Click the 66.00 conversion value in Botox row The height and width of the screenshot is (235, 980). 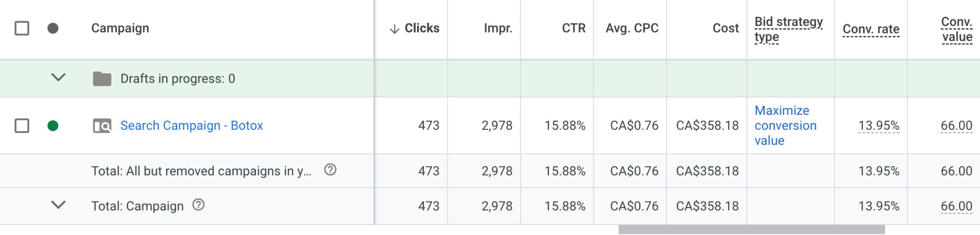956,125
